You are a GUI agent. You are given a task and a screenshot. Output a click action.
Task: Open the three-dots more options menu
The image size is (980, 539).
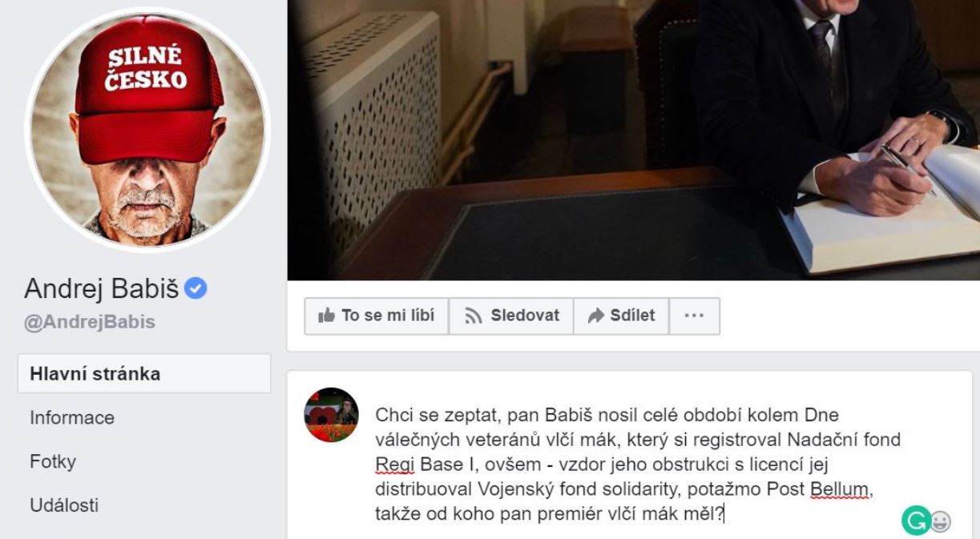pos(694,316)
